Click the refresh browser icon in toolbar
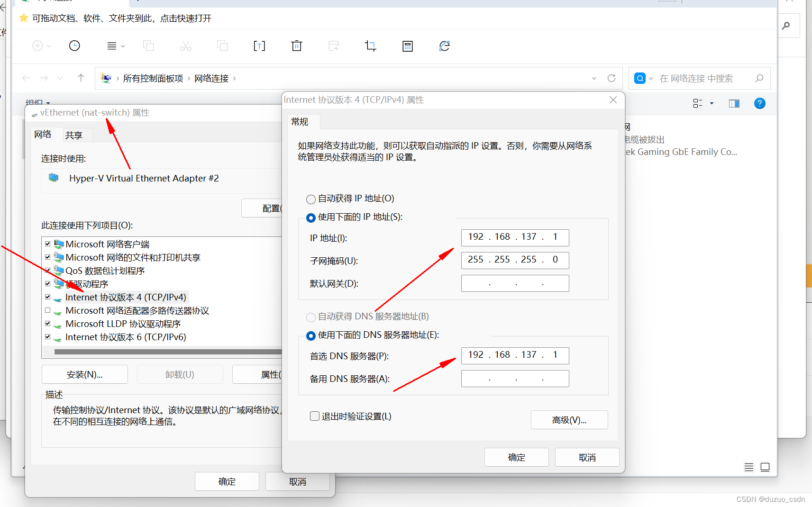This screenshot has width=812, height=507. coord(444,46)
